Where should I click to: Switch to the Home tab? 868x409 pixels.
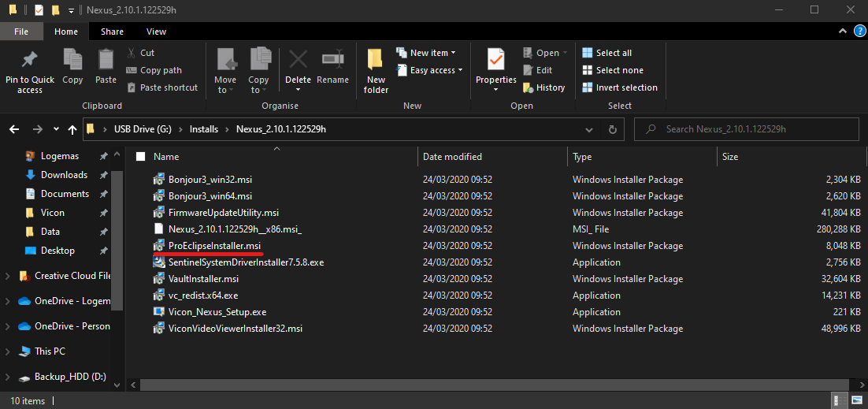(x=66, y=32)
